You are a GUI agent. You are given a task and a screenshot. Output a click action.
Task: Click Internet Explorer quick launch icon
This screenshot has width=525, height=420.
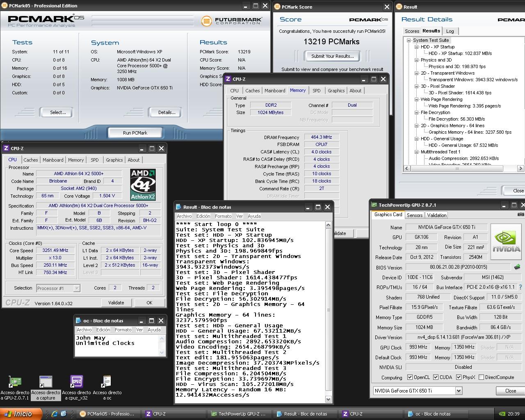(54, 414)
